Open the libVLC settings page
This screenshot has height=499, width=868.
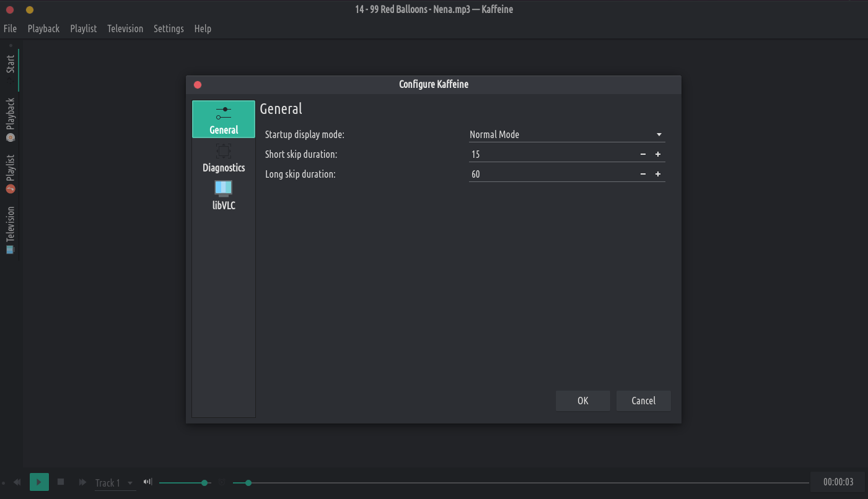coord(224,195)
